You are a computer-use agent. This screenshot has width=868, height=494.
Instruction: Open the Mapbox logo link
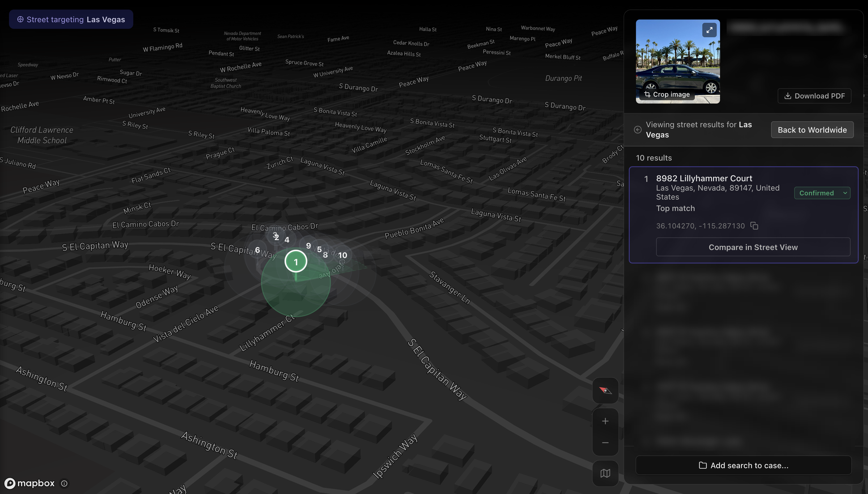pos(30,483)
